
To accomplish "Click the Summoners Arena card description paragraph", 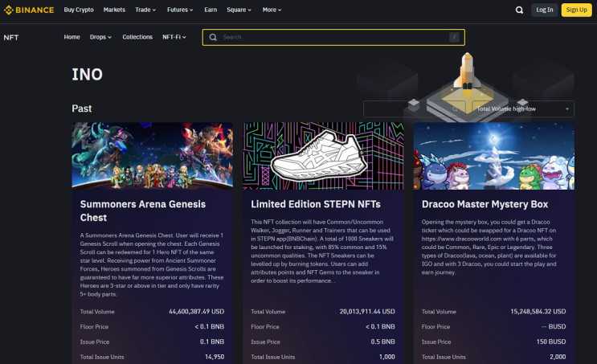I will pos(152,264).
